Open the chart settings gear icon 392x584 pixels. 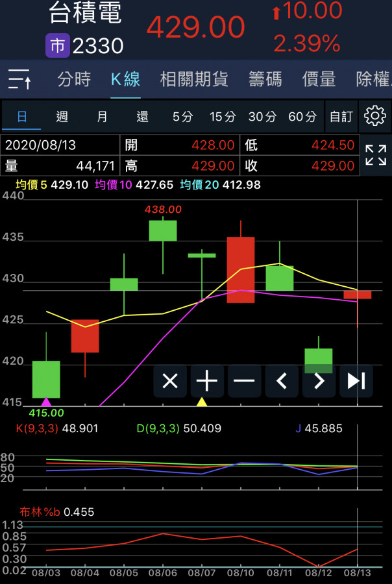pos(375,116)
